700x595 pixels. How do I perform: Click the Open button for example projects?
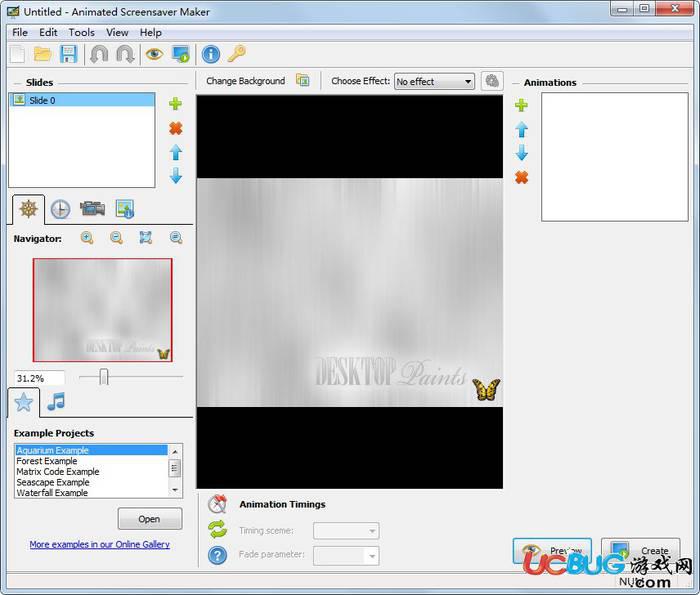[x=150, y=519]
